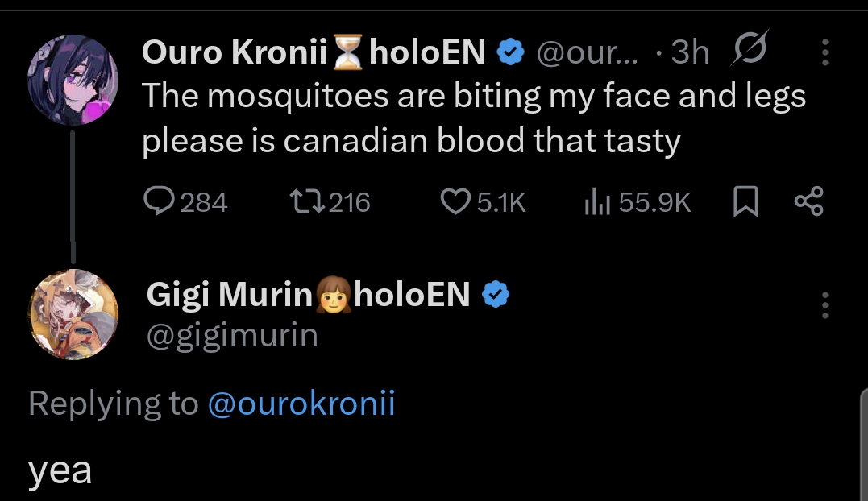
Task: Open more options for Gigi Murin's reply
Action: [x=824, y=306]
